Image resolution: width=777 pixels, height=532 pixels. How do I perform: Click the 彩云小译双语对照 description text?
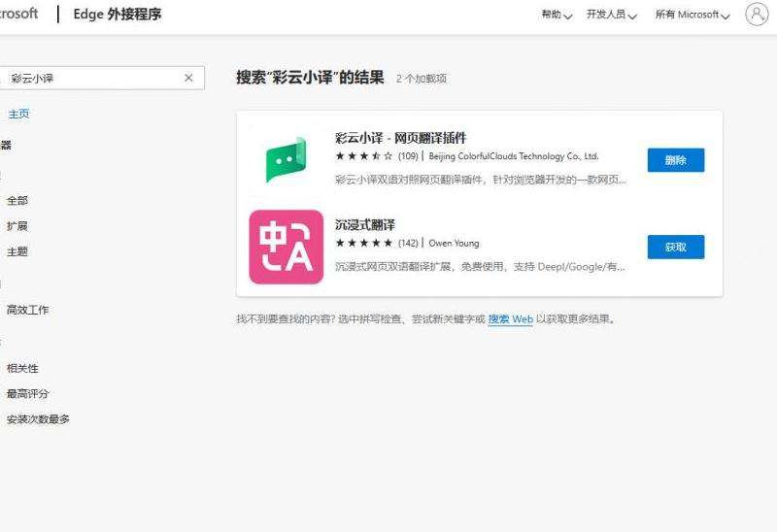tap(480, 180)
